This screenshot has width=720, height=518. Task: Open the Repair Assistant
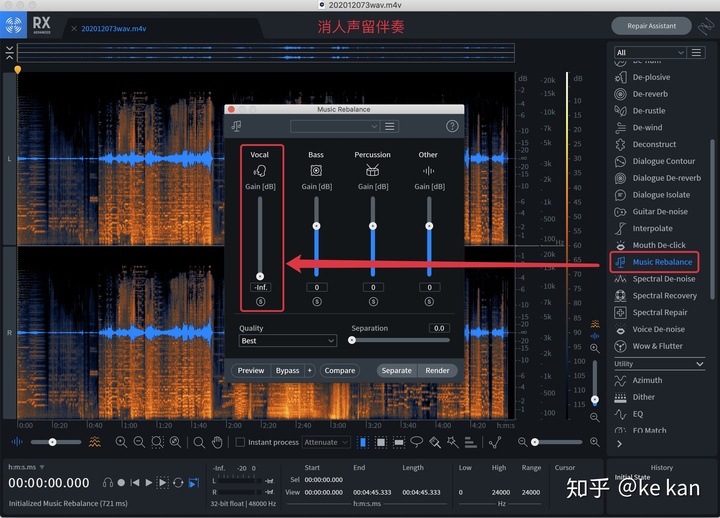[651, 26]
